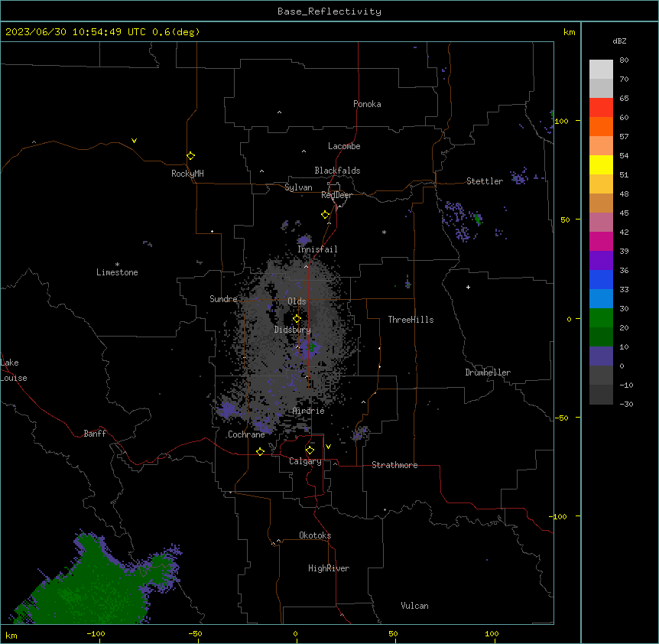Viewport: 659px width, 644px height.
Task: Click the light gray 80 dBZ swatch
Action: click(601, 70)
